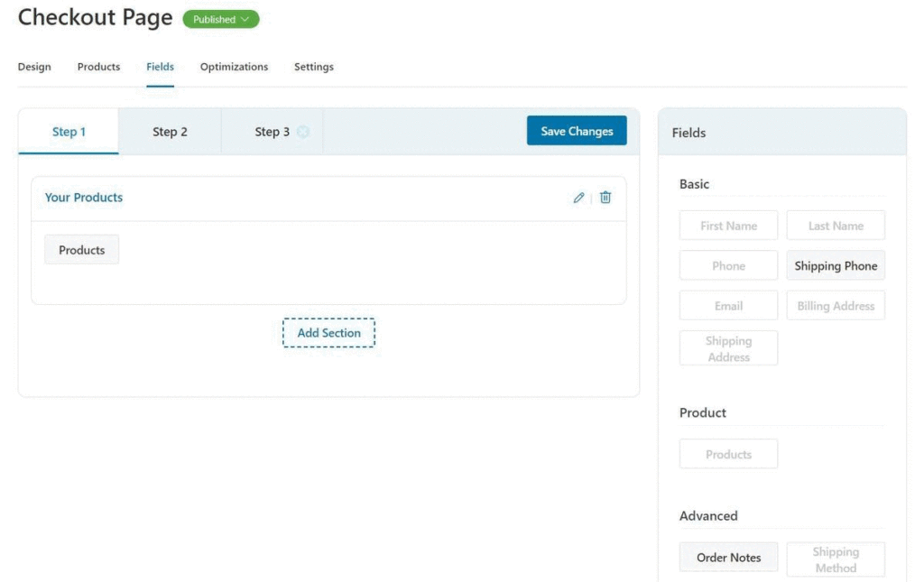Open the Settings tab
This screenshot has height=582, width=924.
point(313,67)
